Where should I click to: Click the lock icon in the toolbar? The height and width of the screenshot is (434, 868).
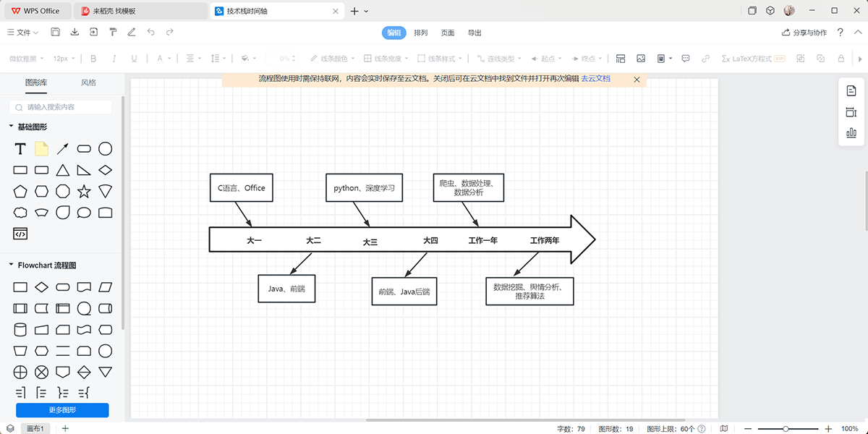click(x=841, y=59)
